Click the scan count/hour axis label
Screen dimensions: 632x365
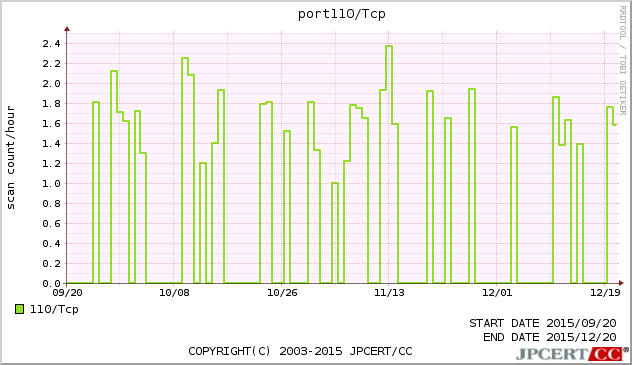(10, 158)
